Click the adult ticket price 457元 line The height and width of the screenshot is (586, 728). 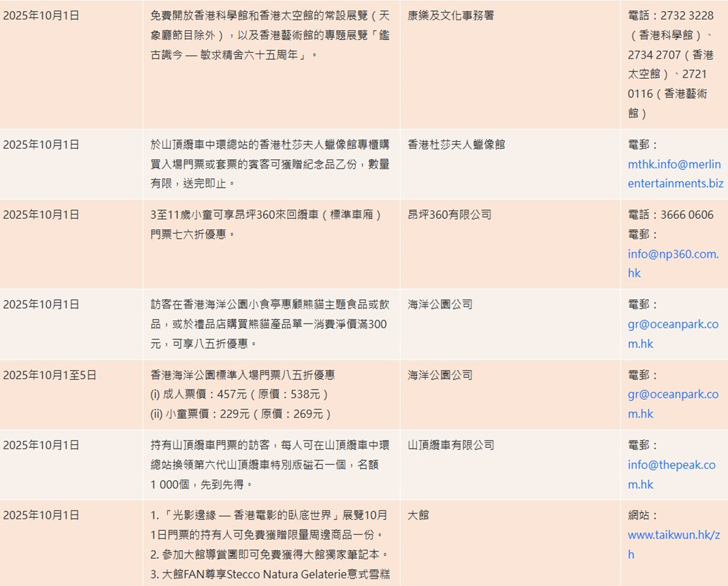(239, 394)
